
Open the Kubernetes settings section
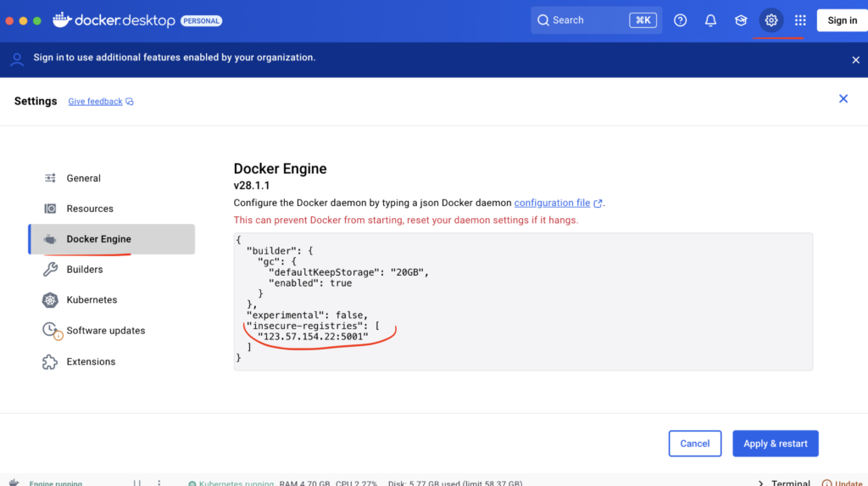(111, 299)
